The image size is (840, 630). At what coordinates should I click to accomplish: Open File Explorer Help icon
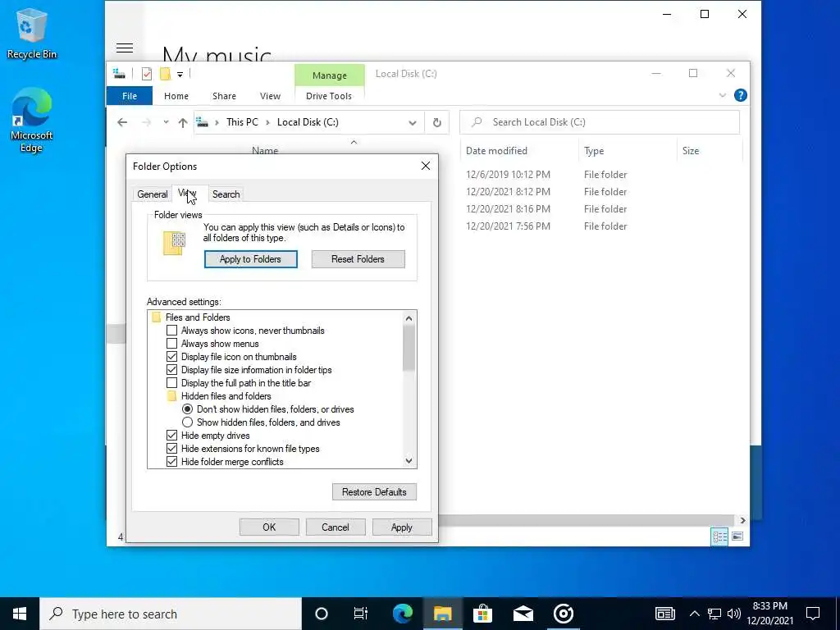pyautogui.click(x=741, y=95)
